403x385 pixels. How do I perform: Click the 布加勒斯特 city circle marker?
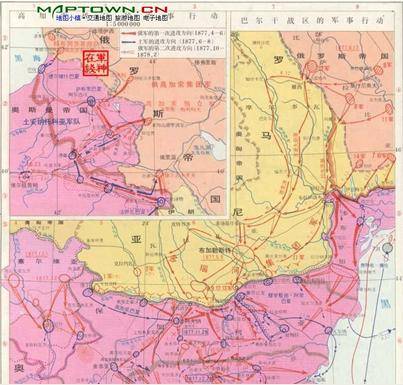(244, 255)
